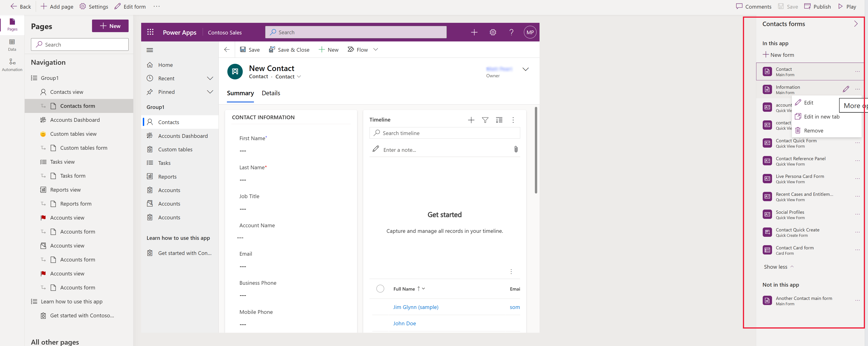Click the Pages search box
868x346 pixels.
79,44
